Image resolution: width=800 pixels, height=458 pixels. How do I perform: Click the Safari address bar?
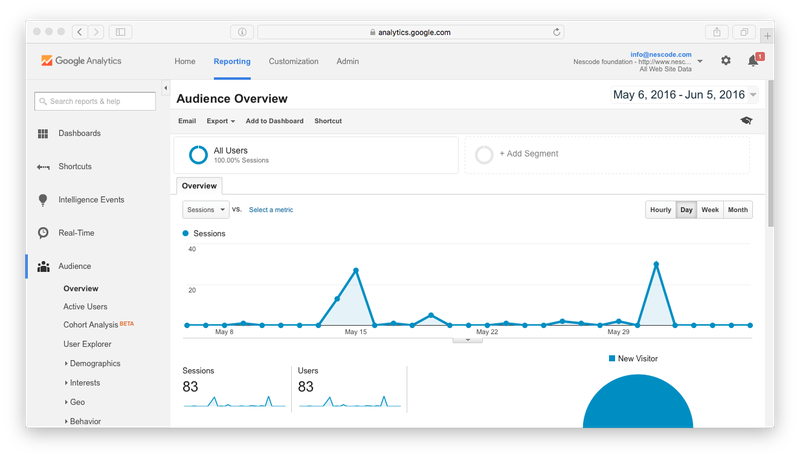411,32
